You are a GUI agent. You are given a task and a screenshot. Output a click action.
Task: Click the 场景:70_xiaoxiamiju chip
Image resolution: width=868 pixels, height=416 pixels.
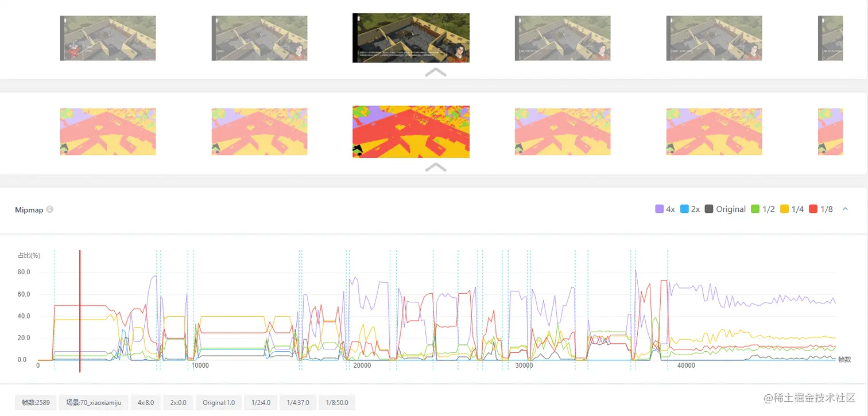[94, 403]
